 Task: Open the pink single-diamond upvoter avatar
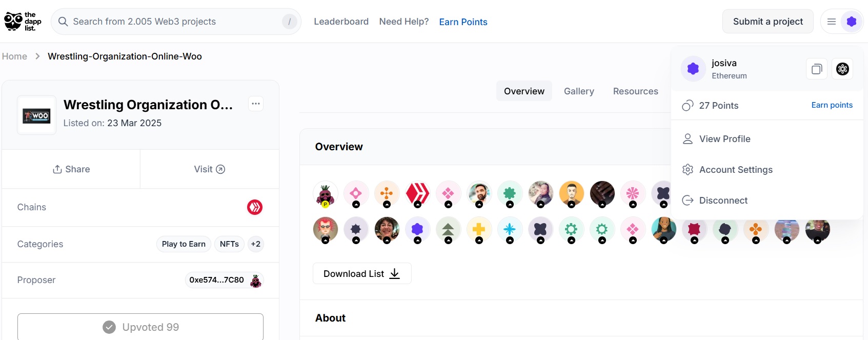pos(356,194)
